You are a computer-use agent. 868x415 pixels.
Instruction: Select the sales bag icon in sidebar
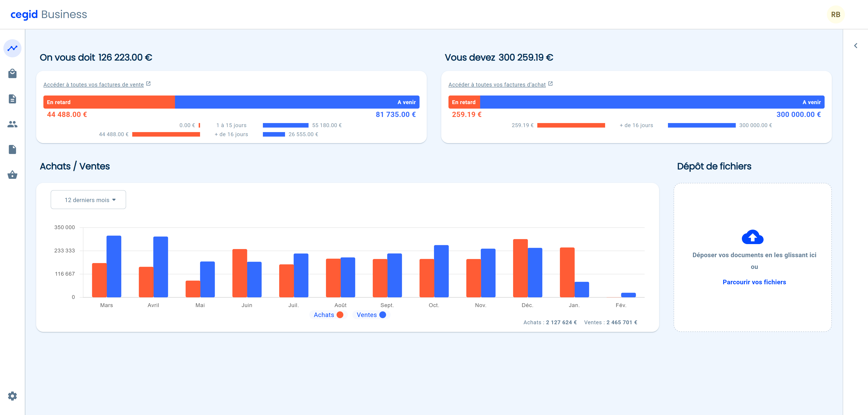pyautogui.click(x=12, y=74)
